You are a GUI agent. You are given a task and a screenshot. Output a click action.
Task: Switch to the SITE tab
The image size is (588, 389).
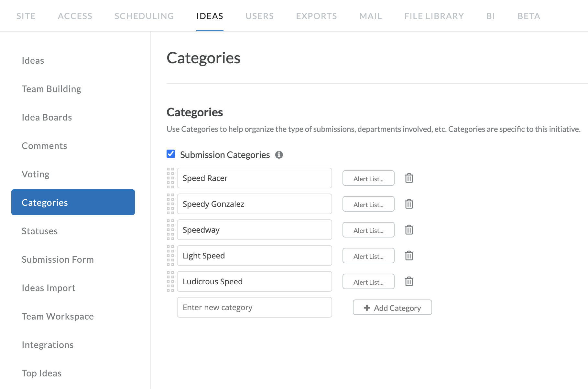26,16
